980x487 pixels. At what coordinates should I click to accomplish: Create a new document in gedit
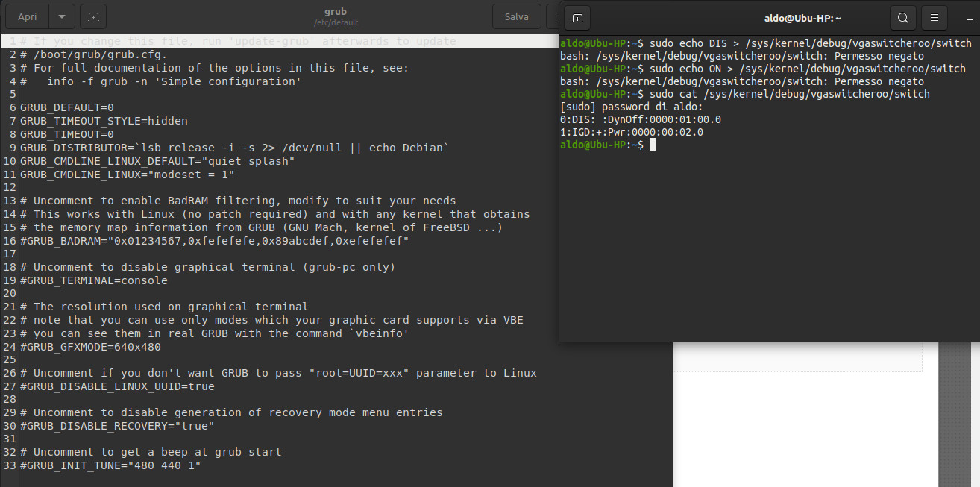[x=92, y=16]
